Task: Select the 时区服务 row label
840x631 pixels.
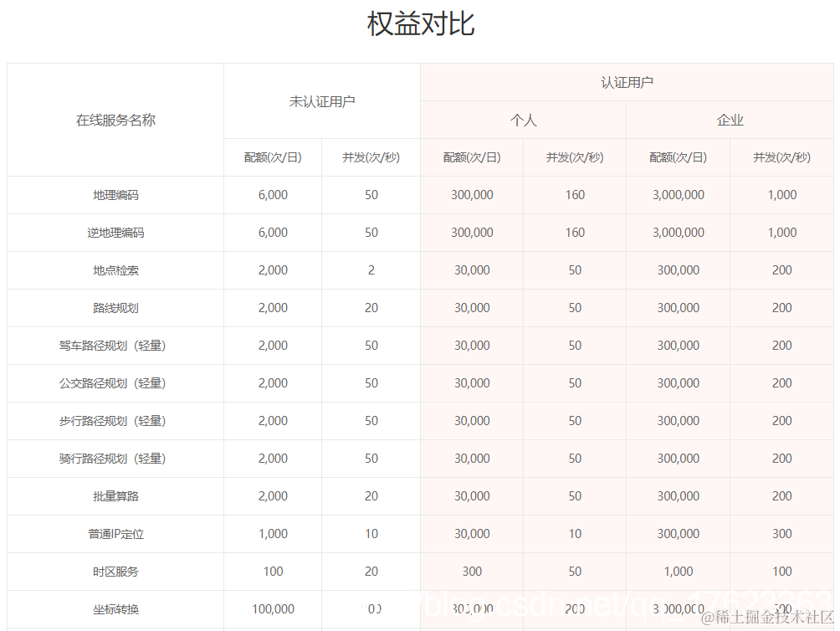Action: coord(115,571)
